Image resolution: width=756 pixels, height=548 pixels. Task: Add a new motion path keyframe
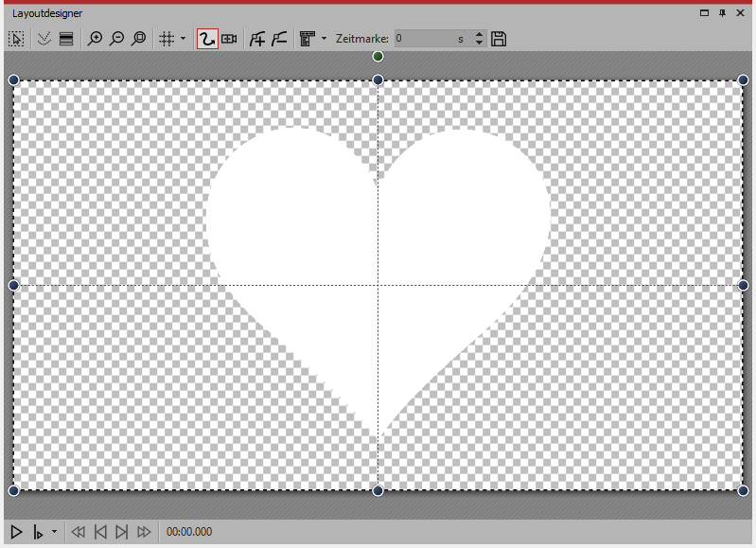[x=256, y=39]
